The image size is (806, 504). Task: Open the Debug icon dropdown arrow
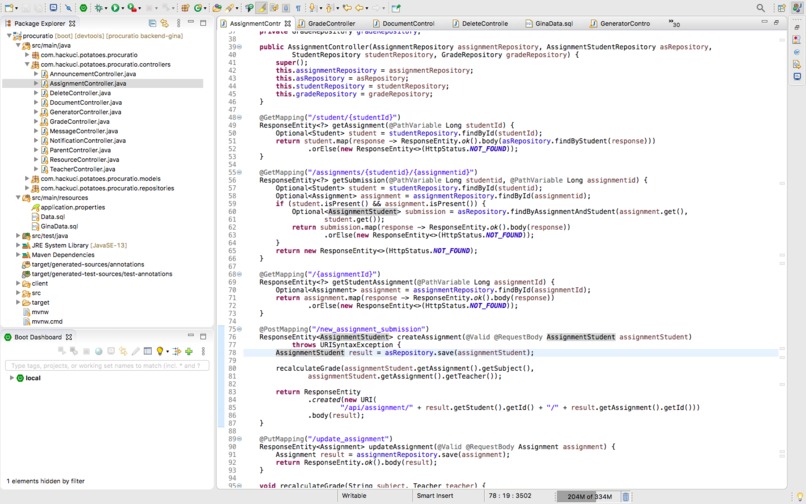[x=106, y=8]
